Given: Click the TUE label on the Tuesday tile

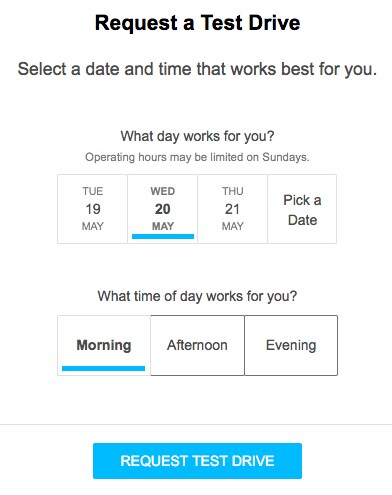Looking at the screenshot, I should pos(93,191).
